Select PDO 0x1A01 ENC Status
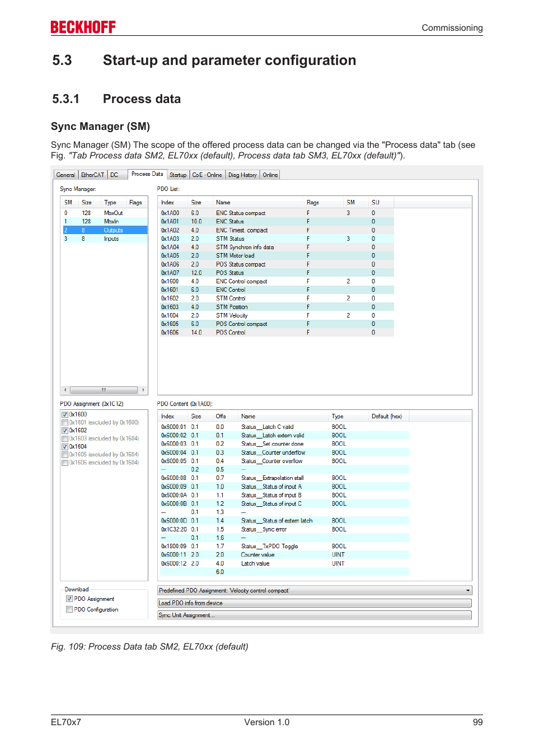 click(277, 222)
